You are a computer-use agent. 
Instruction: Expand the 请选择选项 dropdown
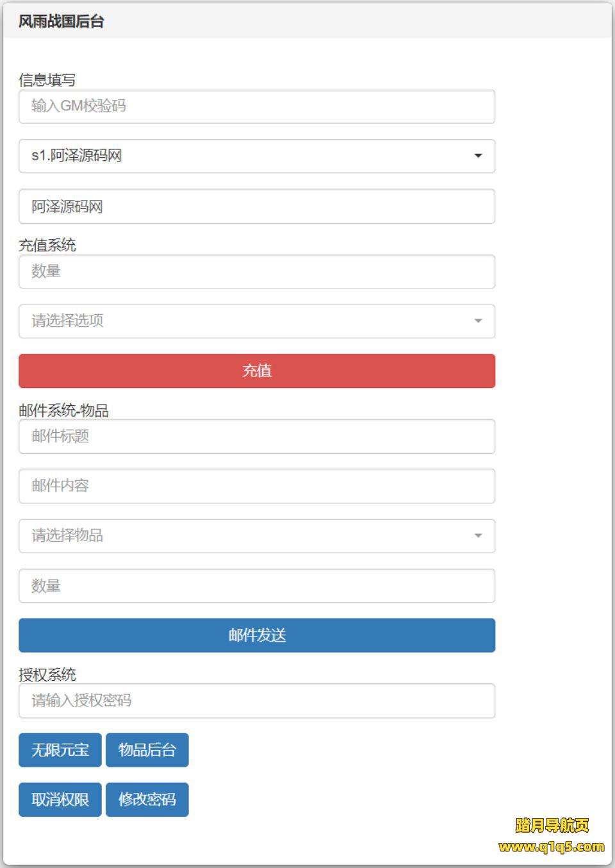tap(256, 321)
